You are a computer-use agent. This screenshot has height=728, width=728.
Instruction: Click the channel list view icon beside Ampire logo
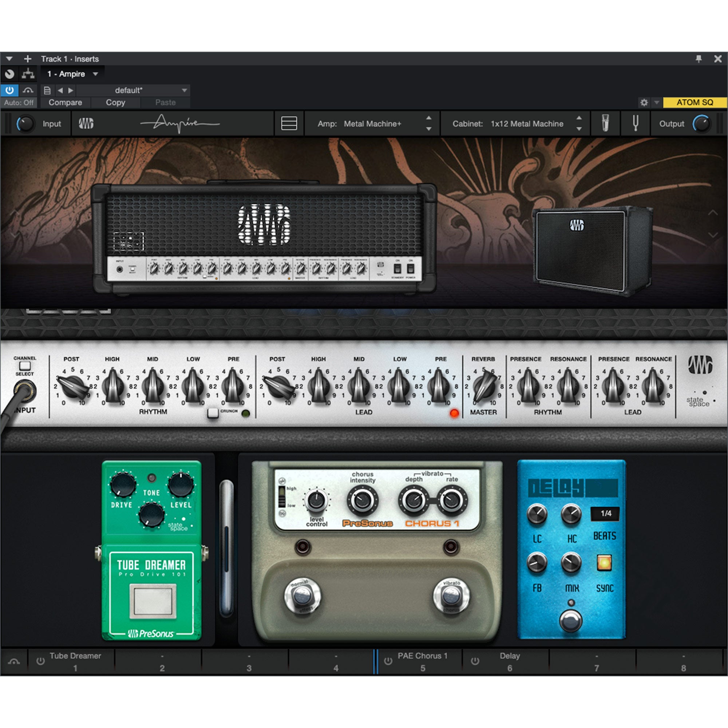[x=289, y=124]
